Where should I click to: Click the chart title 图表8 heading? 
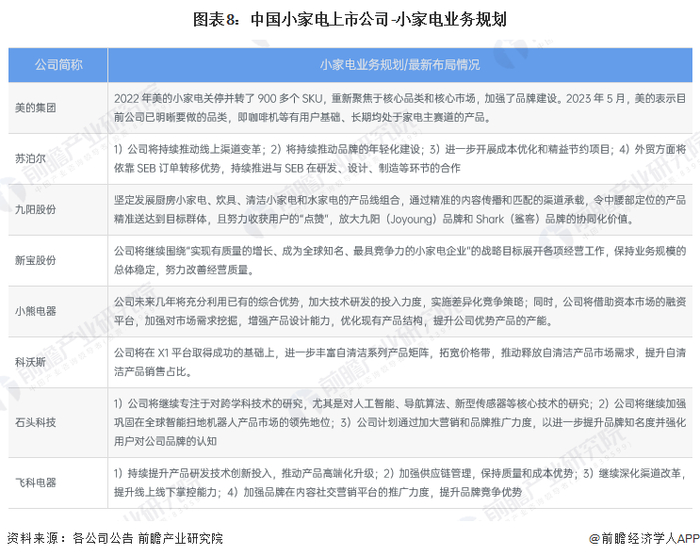[x=350, y=20]
